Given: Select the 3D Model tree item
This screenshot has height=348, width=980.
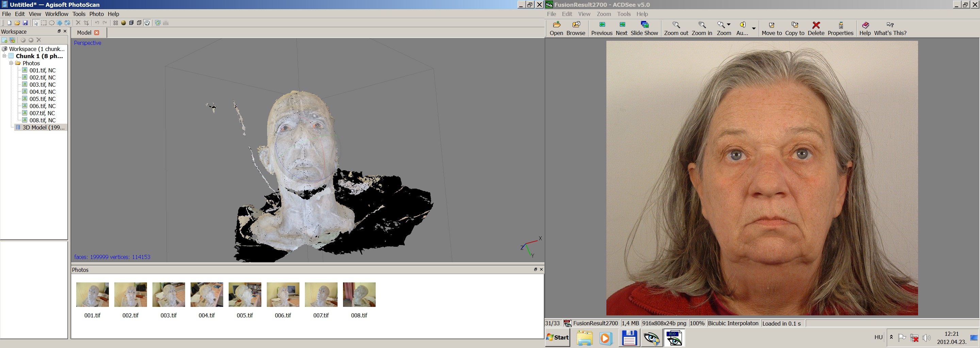Looking at the screenshot, I should (43, 127).
